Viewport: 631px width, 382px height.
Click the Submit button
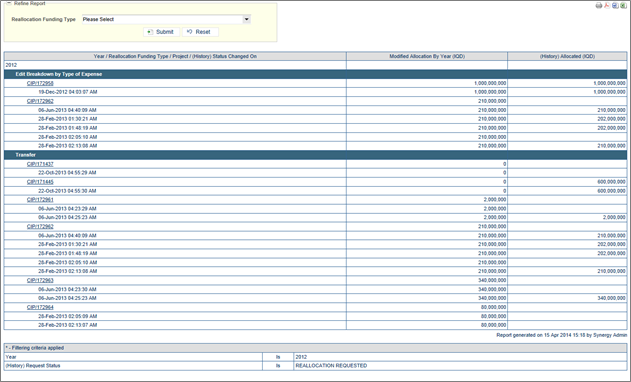point(161,32)
